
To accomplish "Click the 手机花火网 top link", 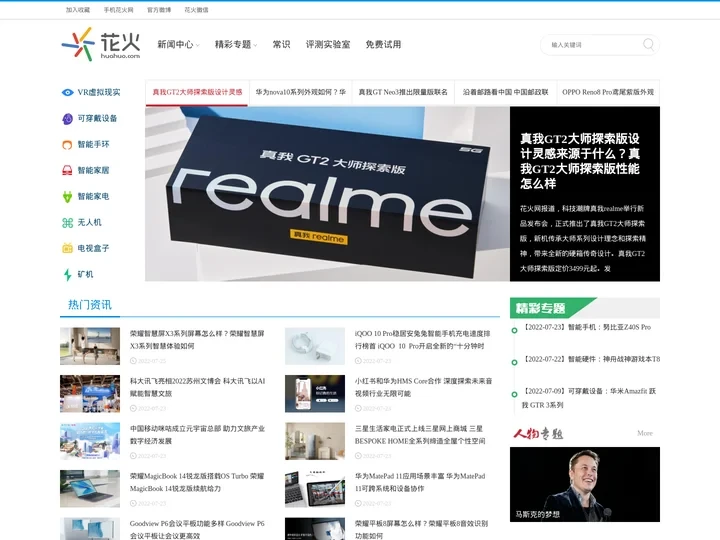I will click(x=118, y=10).
